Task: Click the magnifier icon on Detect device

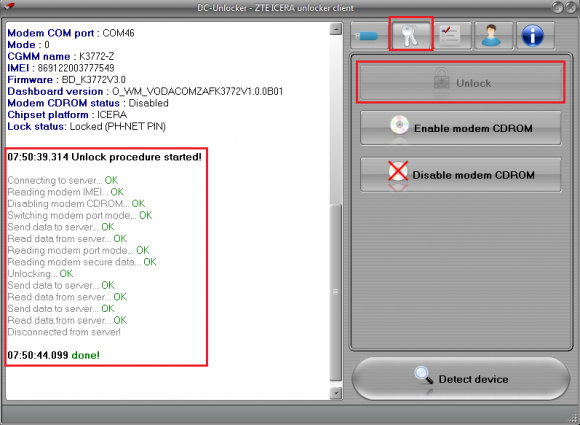Action: 424,375
